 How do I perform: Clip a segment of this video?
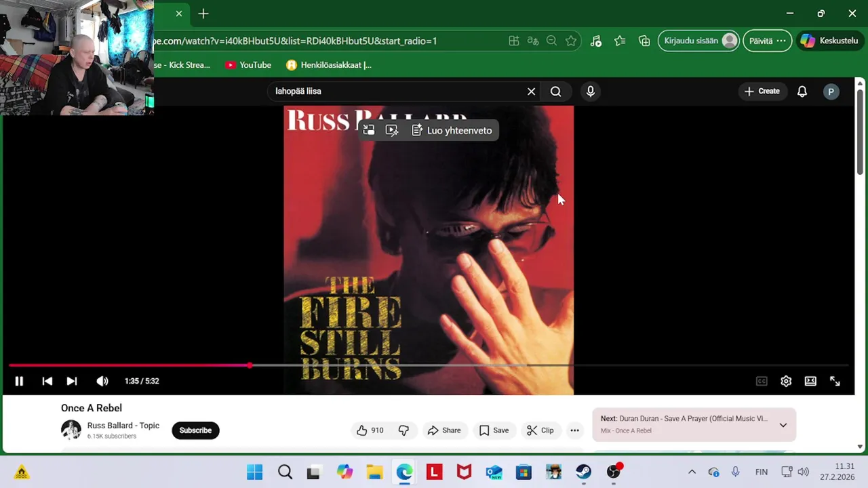[540, 430]
